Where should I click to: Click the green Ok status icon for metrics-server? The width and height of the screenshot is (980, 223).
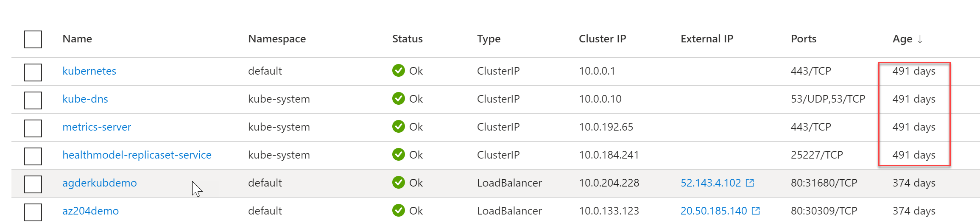click(399, 127)
